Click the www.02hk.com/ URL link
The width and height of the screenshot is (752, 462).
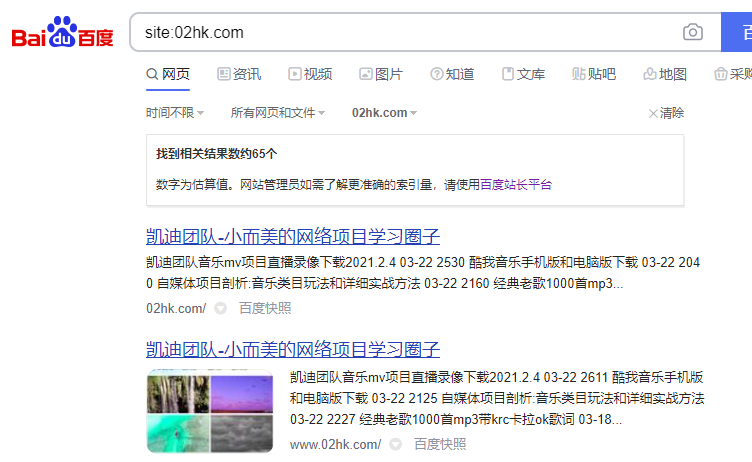tap(335, 445)
